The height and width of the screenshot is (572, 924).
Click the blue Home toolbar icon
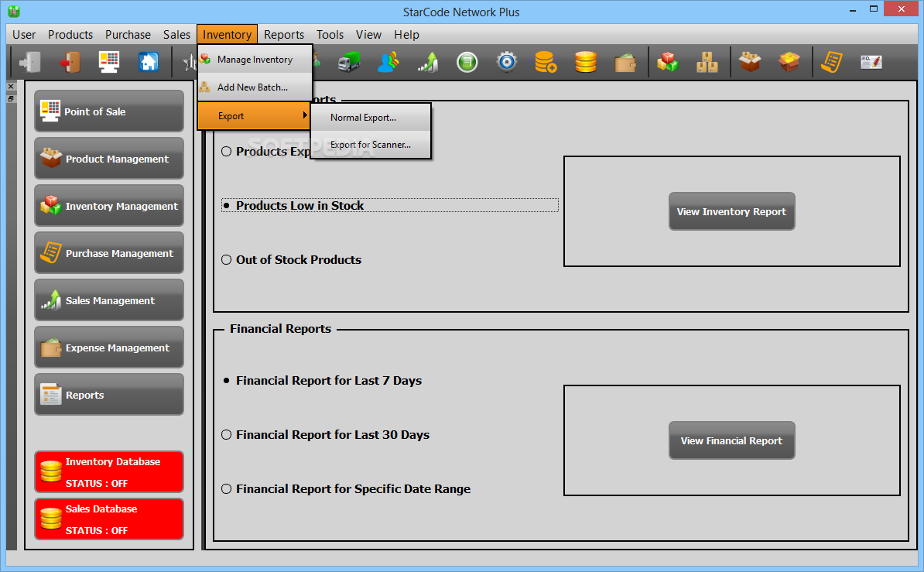click(149, 62)
